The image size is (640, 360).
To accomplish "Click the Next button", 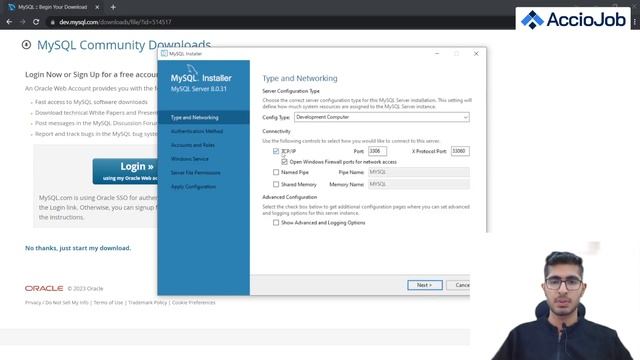I will coord(424,285).
